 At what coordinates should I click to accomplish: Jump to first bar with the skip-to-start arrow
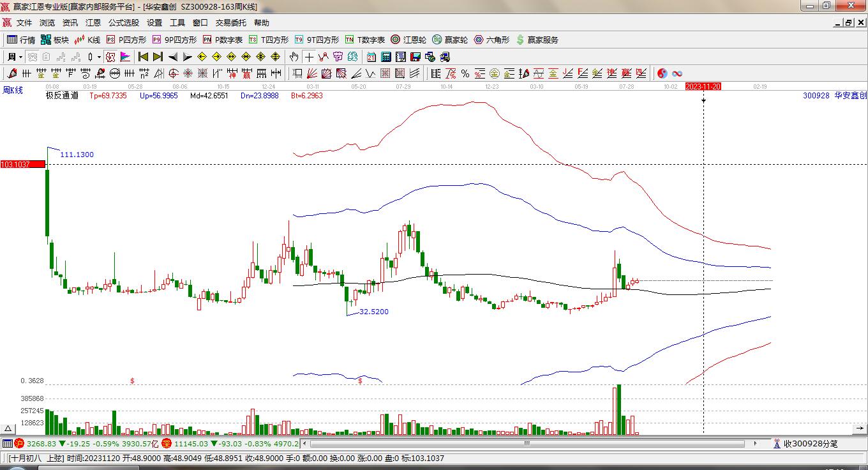coord(143,57)
